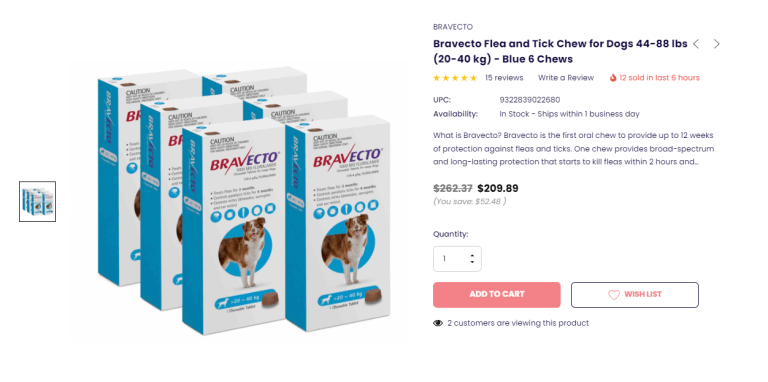Go to the previous product arrow
Viewport: 768px width, 382px height.
click(x=696, y=44)
